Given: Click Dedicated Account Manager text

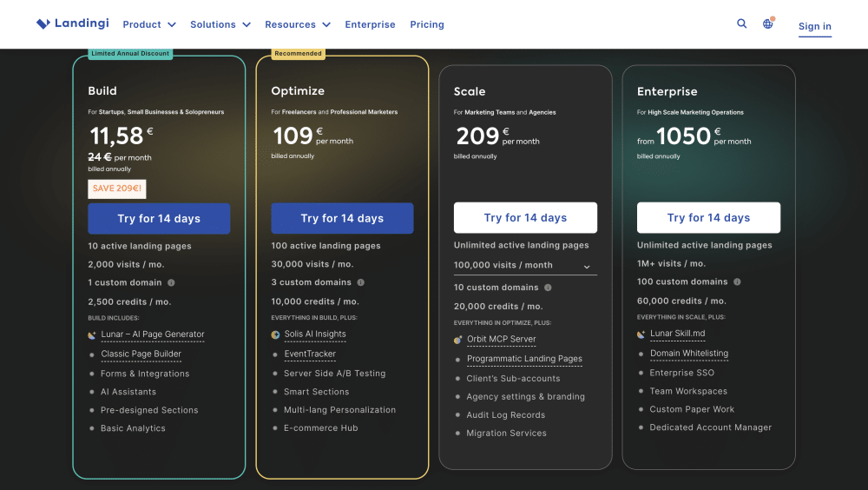Looking at the screenshot, I should click(711, 427).
